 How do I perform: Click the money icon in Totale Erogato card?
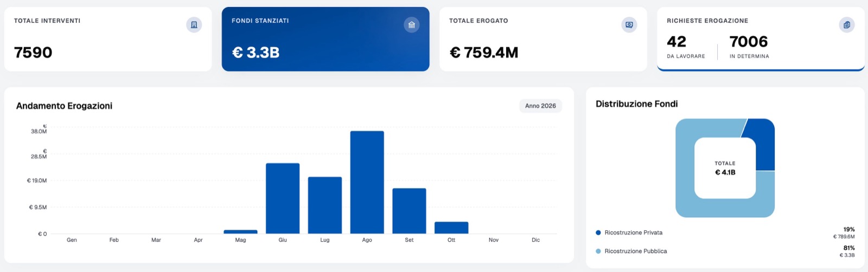coord(629,25)
